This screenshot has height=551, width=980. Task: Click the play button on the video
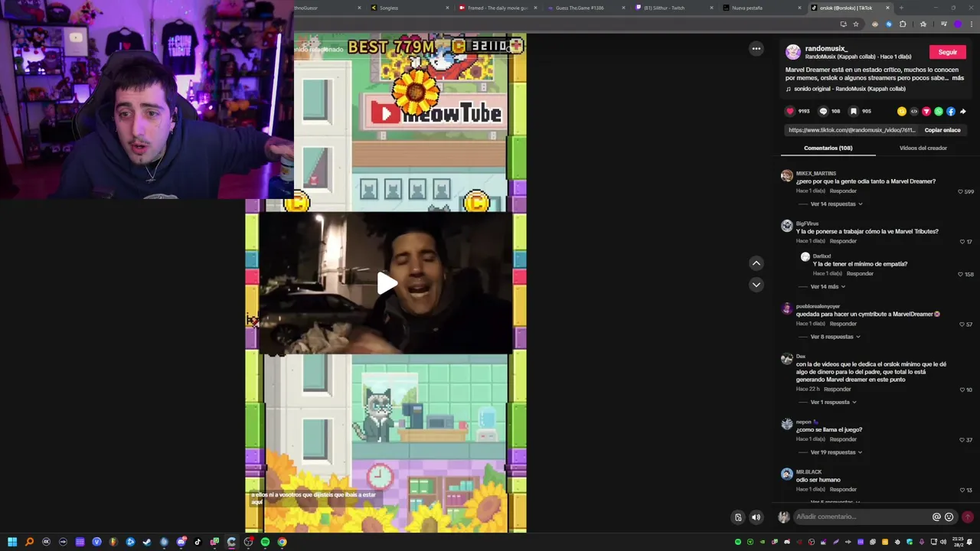pyautogui.click(x=387, y=283)
